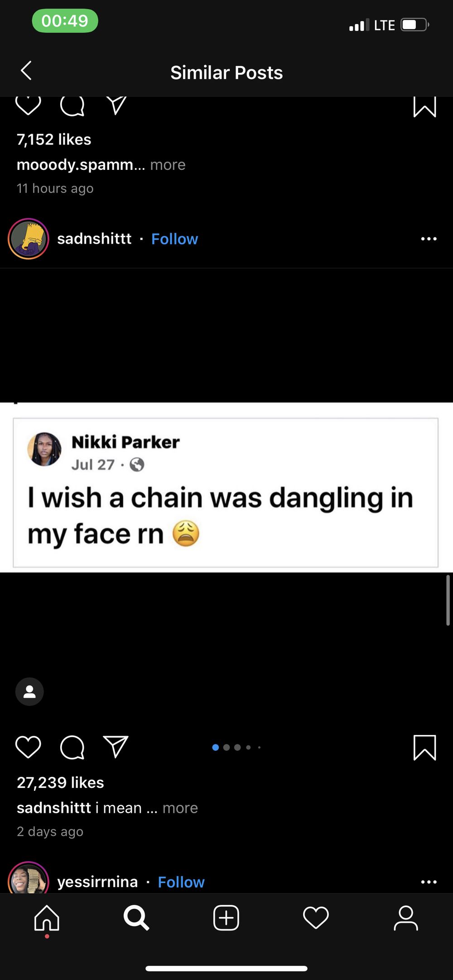Go to the Home tab
Viewport: 453px width, 980px height.
pos(47,918)
